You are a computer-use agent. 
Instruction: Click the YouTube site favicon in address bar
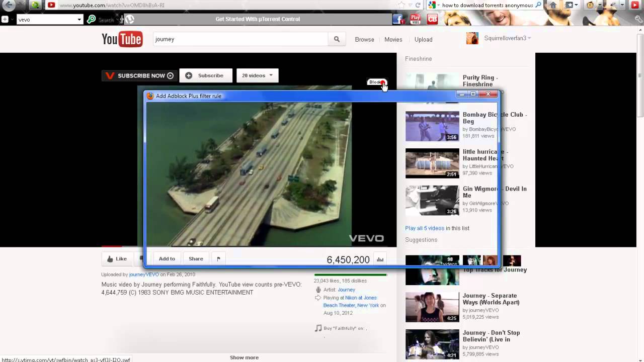click(51, 5)
